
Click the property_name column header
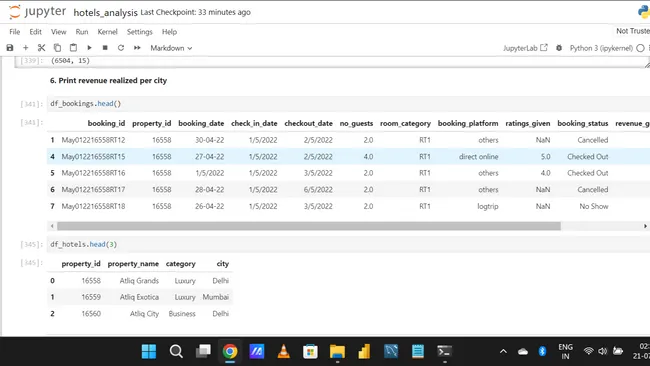click(x=133, y=264)
